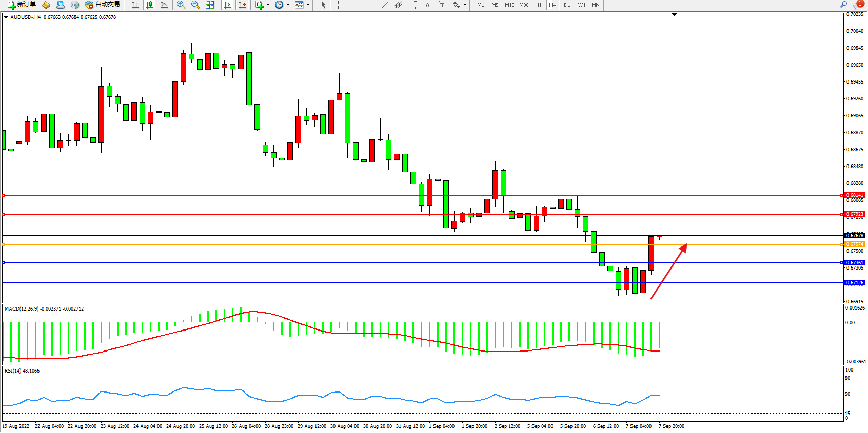Switch timeframe to M15
The height and width of the screenshot is (433, 868).
pos(509,5)
